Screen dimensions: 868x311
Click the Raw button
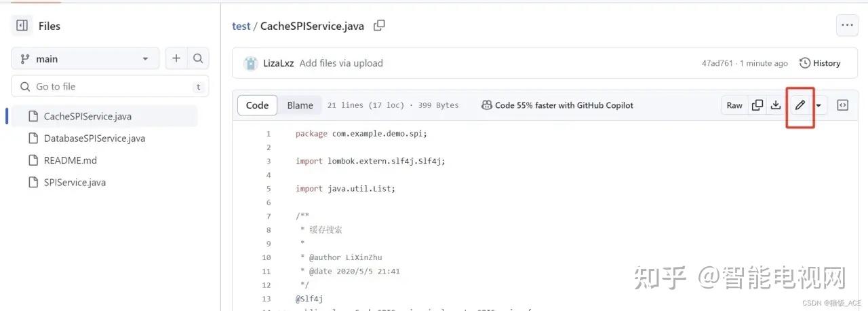click(x=734, y=105)
